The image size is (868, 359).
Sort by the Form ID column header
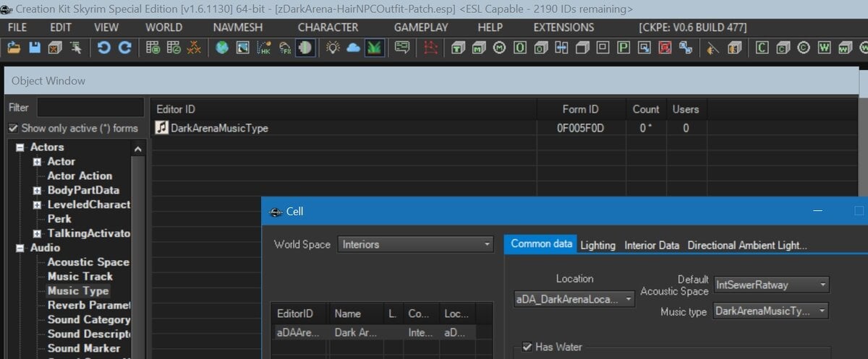581,109
